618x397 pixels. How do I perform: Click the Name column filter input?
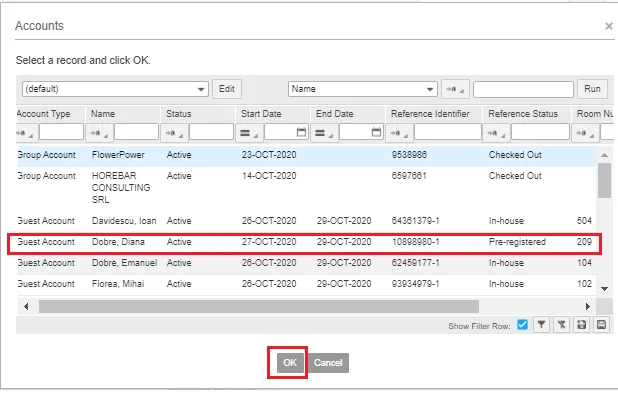click(136, 132)
